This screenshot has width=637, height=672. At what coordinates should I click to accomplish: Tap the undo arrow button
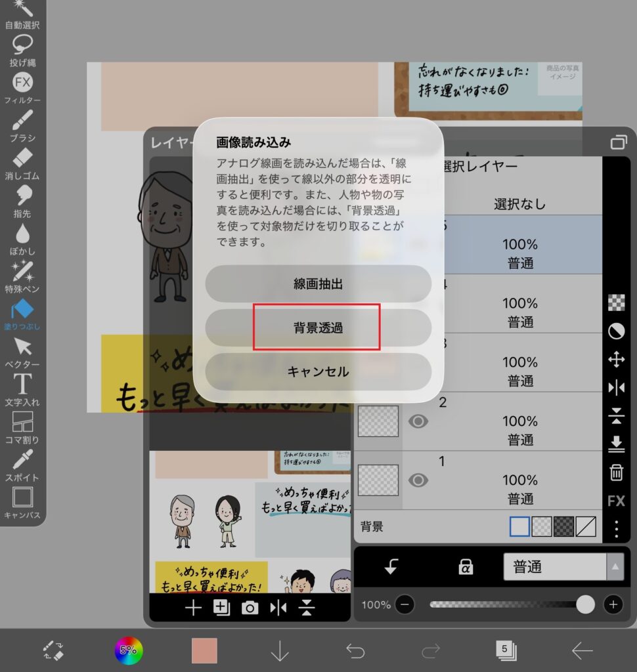[x=355, y=650]
